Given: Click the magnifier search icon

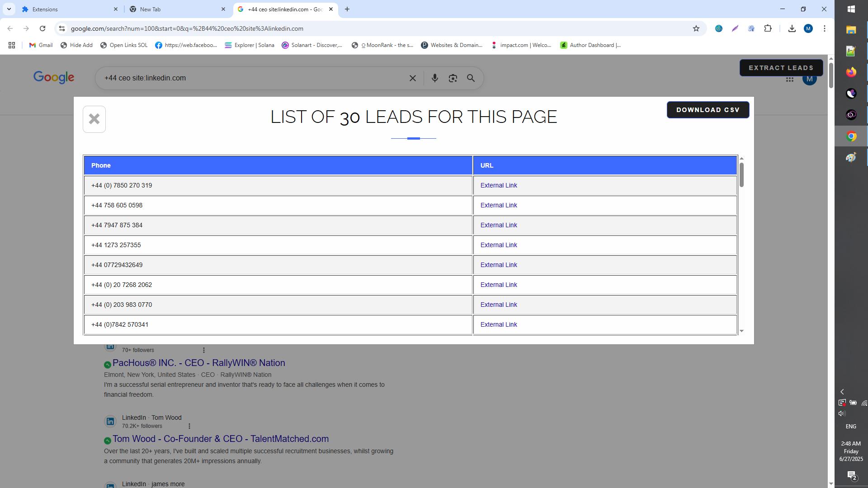Looking at the screenshot, I should click(x=471, y=78).
